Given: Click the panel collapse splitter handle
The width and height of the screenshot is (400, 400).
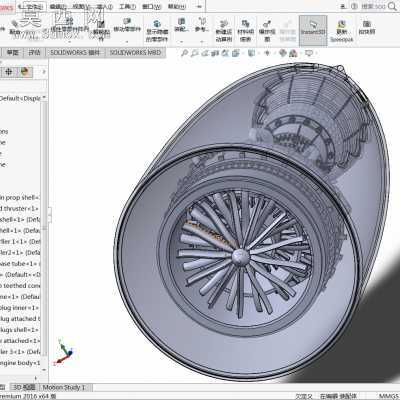Looking at the screenshot, I should [x=49, y=215].
